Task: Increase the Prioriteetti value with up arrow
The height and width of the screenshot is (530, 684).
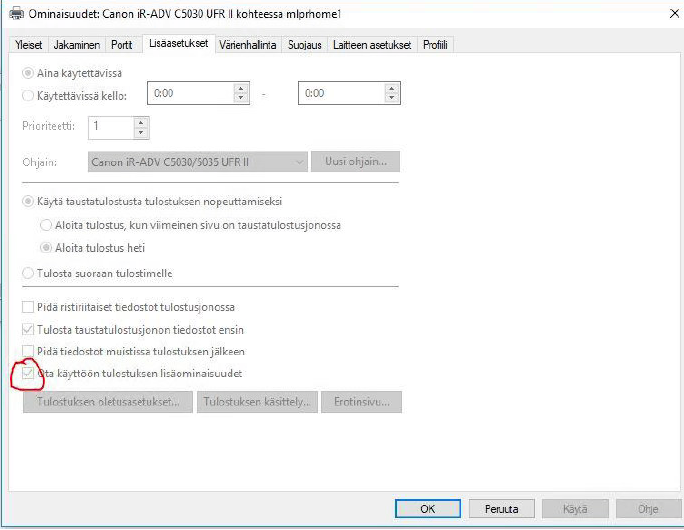Action: [140, 122]
